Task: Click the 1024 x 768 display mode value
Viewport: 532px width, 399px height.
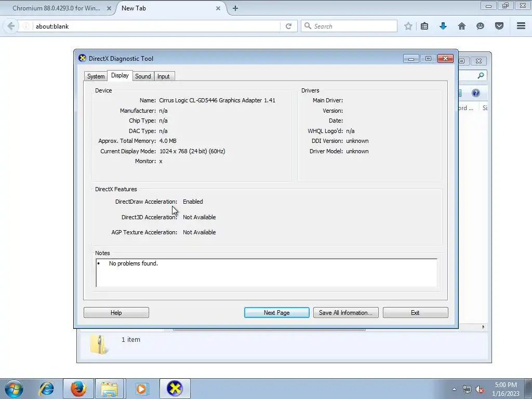Action: (192, 151)
